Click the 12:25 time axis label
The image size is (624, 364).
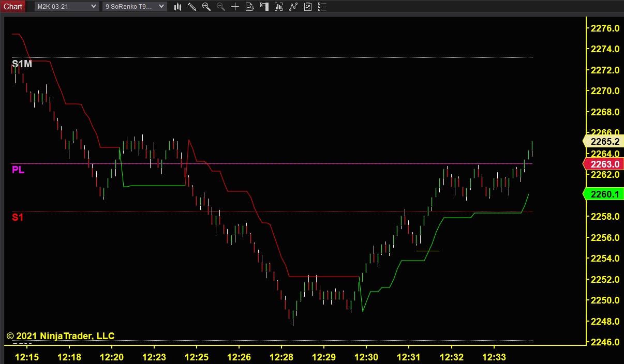pos(196,357)
